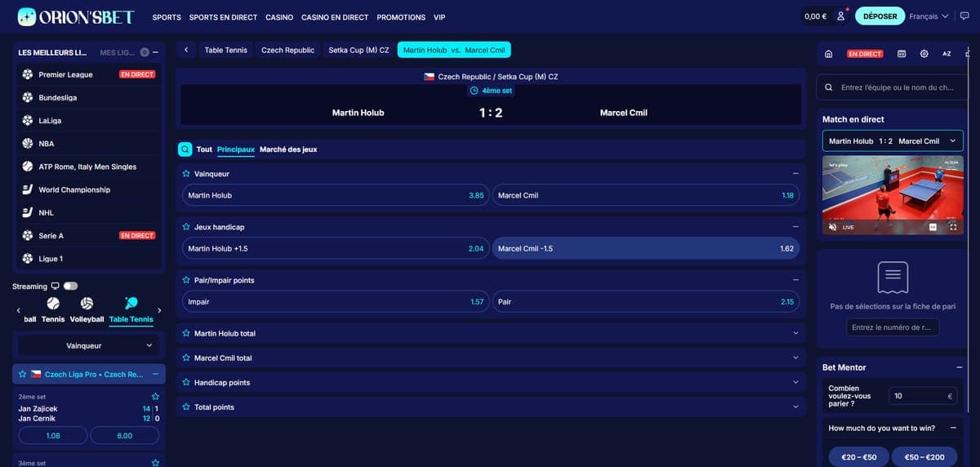Switch to Marché des jeux tab
This screenshot has height=467, width=980.
(x=288, y=149)
